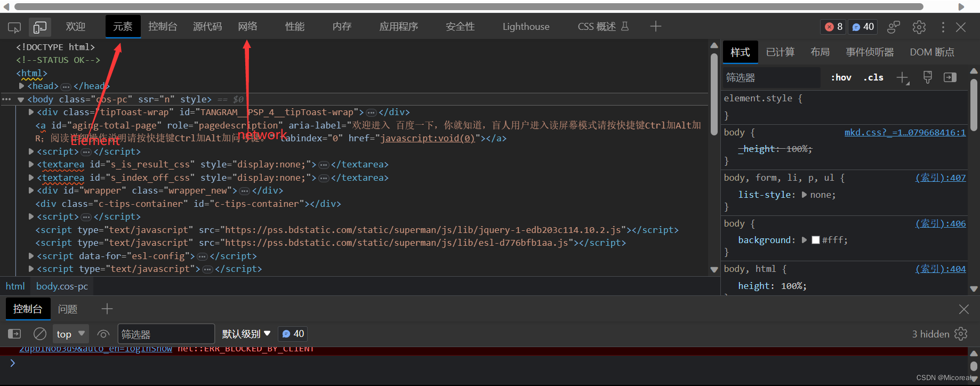Add a drawer tab with plus icon
The width and height of the screenshot is (980, 386).
click(107, 309)
